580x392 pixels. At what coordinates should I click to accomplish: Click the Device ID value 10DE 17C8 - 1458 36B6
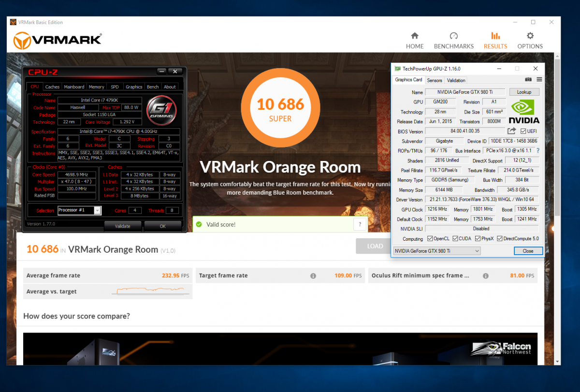point(513,141)
